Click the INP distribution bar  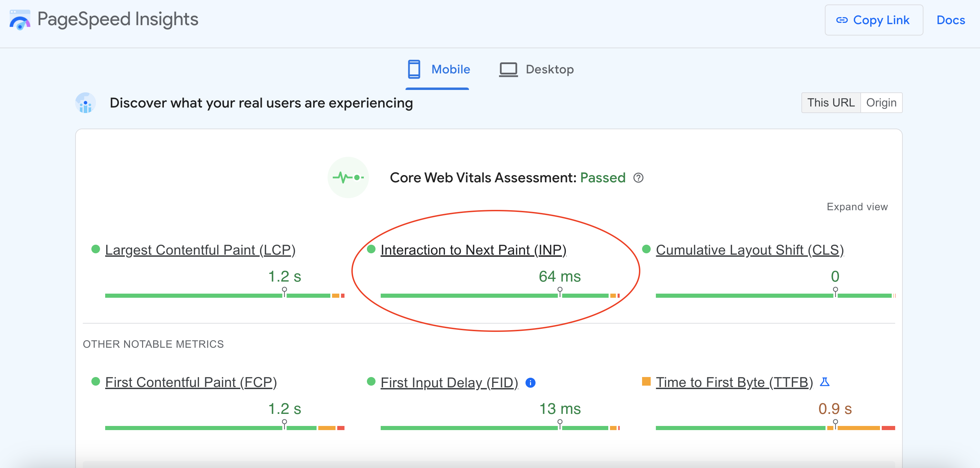(500, 295)
